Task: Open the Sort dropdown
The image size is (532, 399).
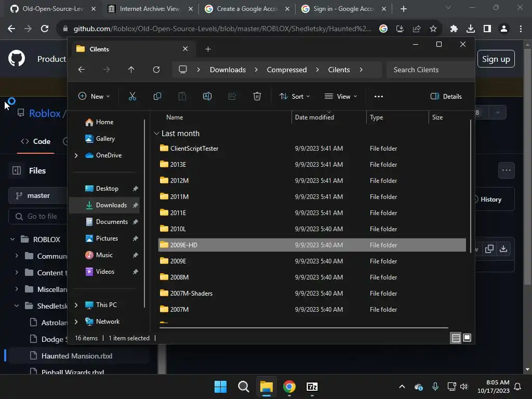Action: coord(294,96)
